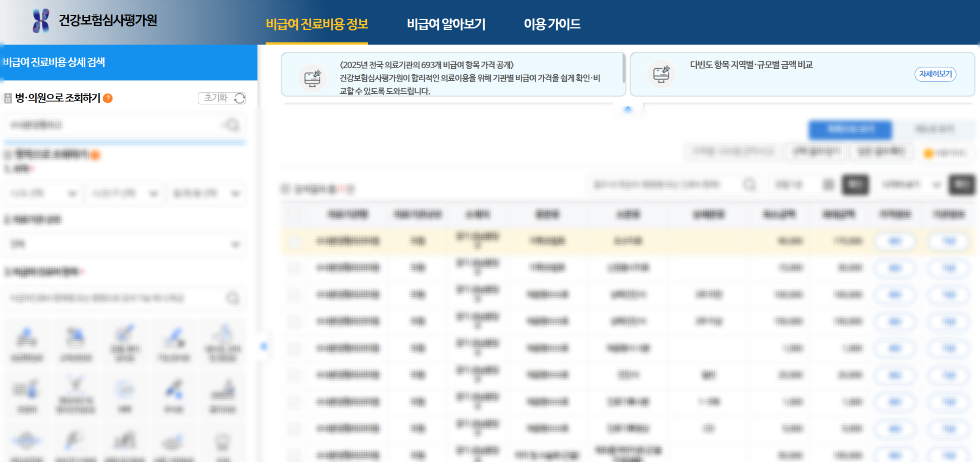
Task: Click the search magnifier above the results table
Action: [x=750, y=184]
